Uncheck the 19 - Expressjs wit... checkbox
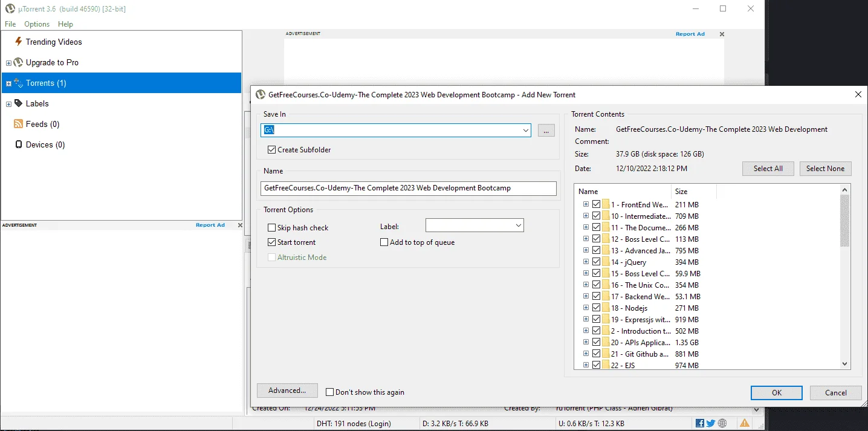Image resolution: width=868 pixels, height=431 pixels. 597,319
